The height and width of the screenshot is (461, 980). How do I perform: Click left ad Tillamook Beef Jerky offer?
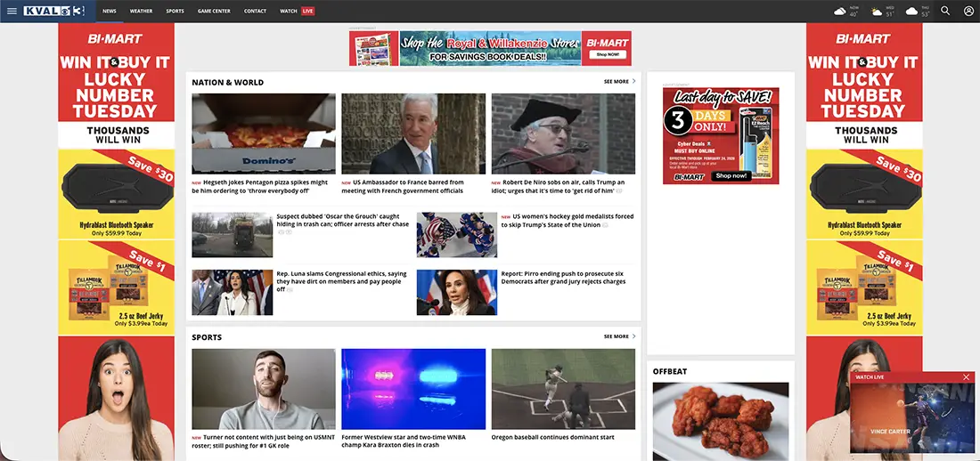tap(116, 287)
